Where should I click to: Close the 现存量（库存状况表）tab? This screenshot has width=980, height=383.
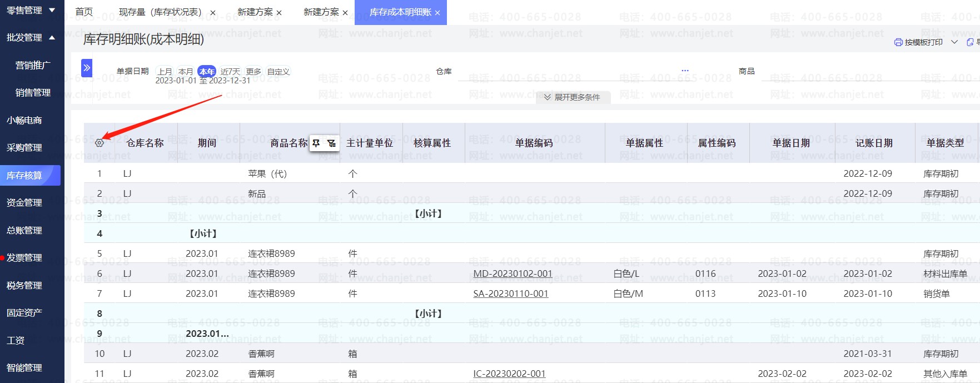tap(213, 12)
